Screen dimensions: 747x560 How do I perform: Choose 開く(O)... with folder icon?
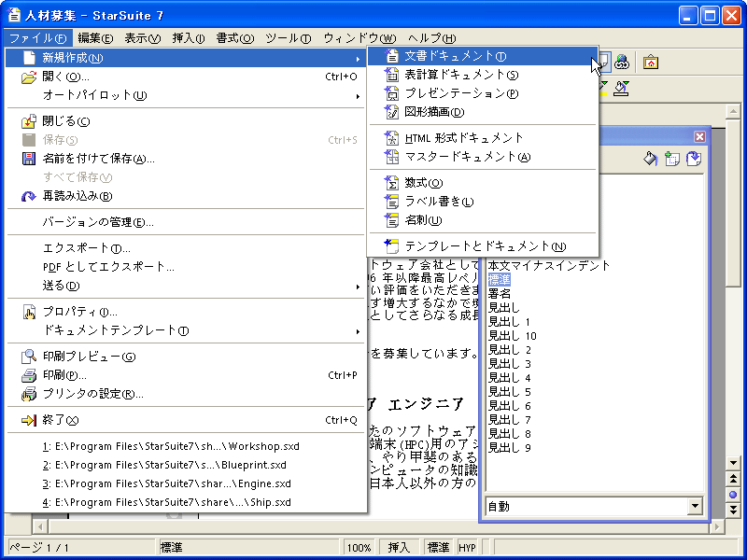click(x=186, y=77)
